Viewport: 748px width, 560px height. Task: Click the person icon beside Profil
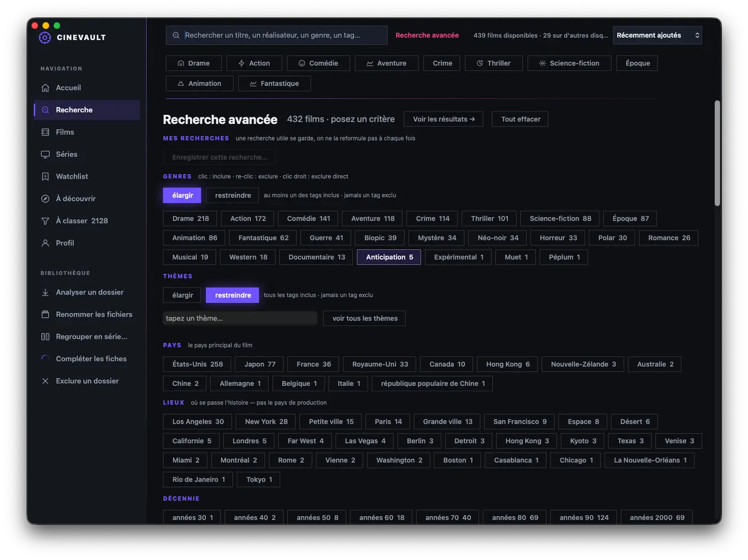[45, 243]
